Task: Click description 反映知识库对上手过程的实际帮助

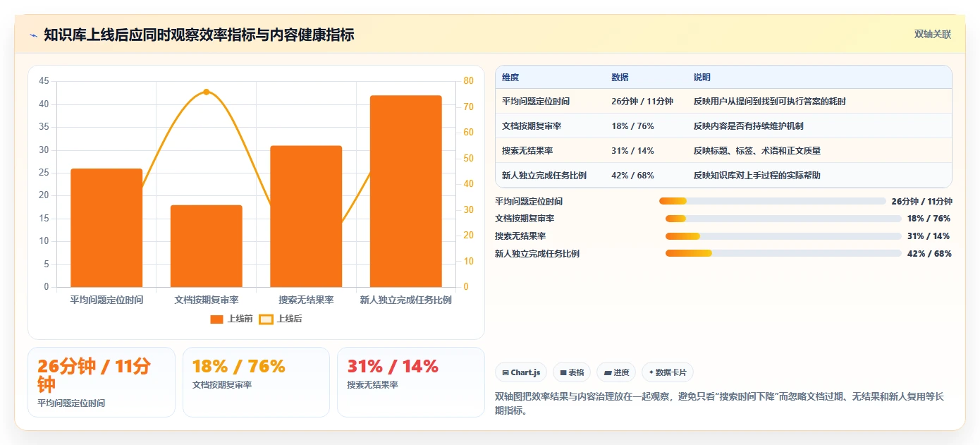Action: [x=757, y=176]
